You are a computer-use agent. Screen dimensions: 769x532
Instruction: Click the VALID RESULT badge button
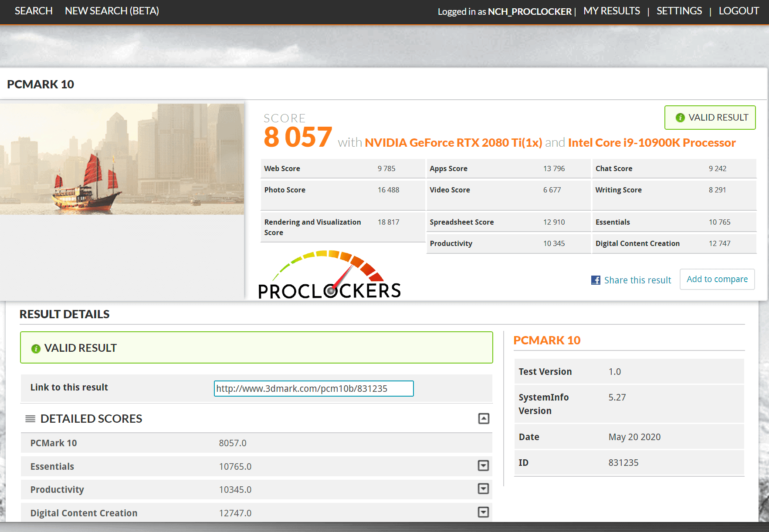(710, 118)
